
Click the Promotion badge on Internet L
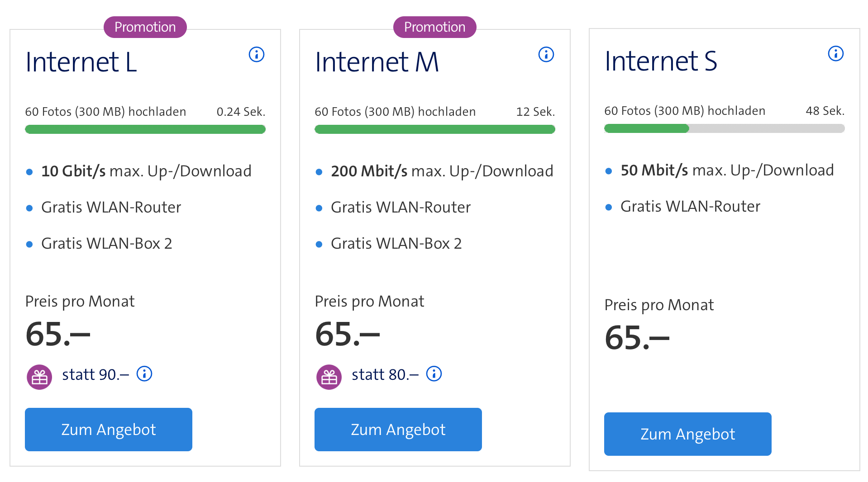145,27
